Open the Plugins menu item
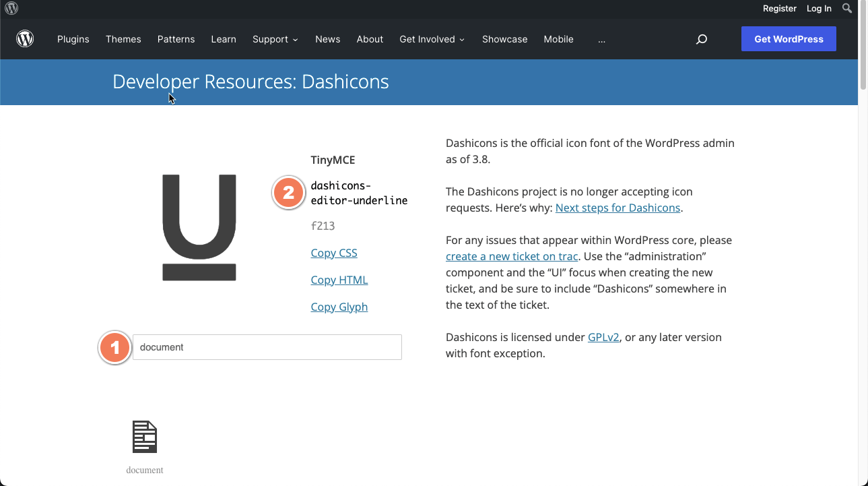The image size is (868, 486). [73, 39]
